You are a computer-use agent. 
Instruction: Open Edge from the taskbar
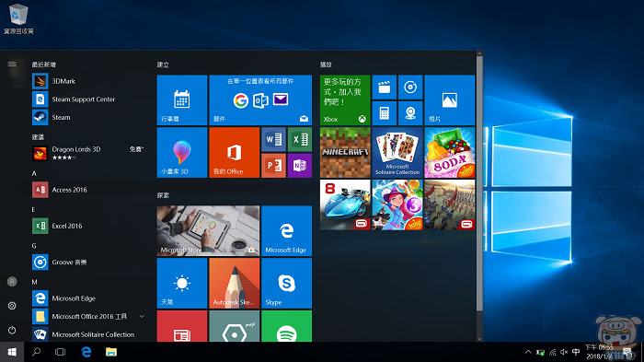(x=86, y=352)
